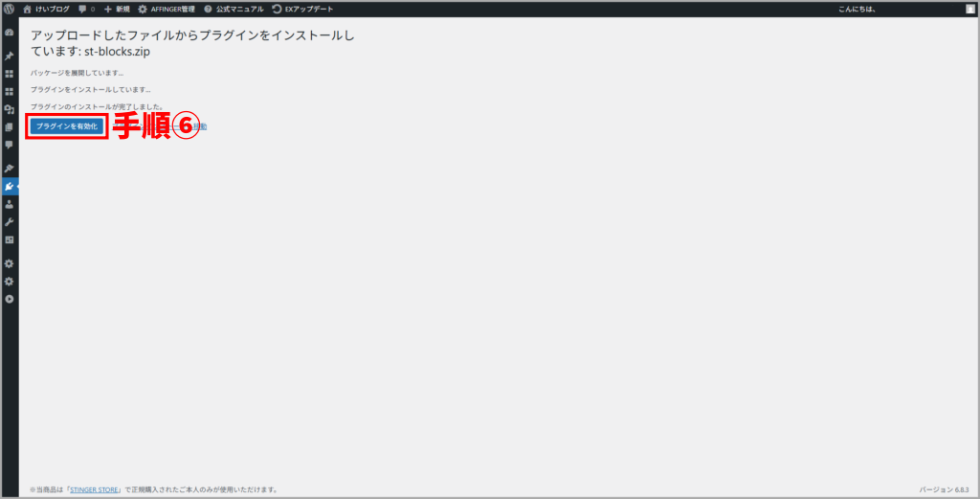The height and width of the screenshot is (499, 980).
Task: Collapse the sidebar menu with the bottom arrow icon
Action: point(9,299)
